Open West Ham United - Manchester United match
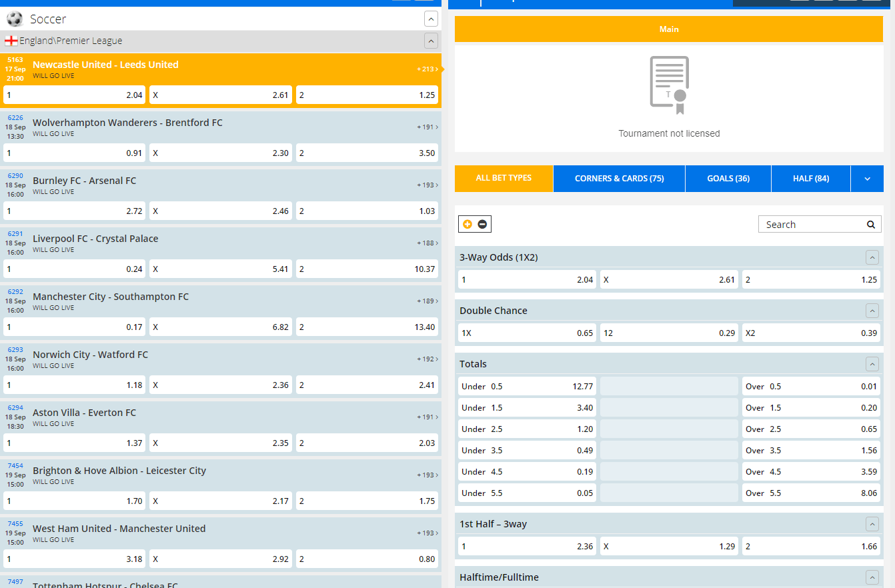 [119, 529]
